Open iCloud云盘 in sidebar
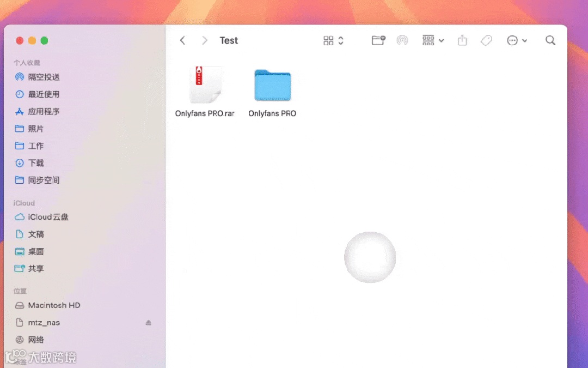Image resolution: width=588 pixels, height=368 pixels. (x=41, y=217)
